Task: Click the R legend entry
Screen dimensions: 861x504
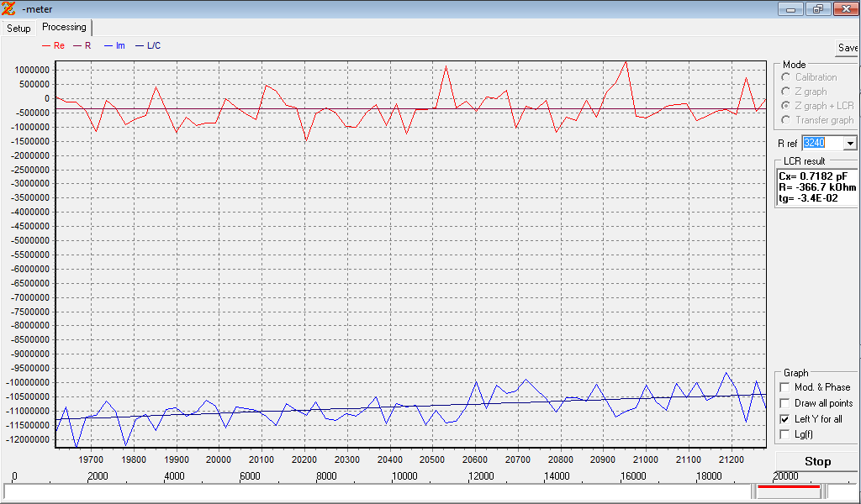Action: click(x=82, y=46)
